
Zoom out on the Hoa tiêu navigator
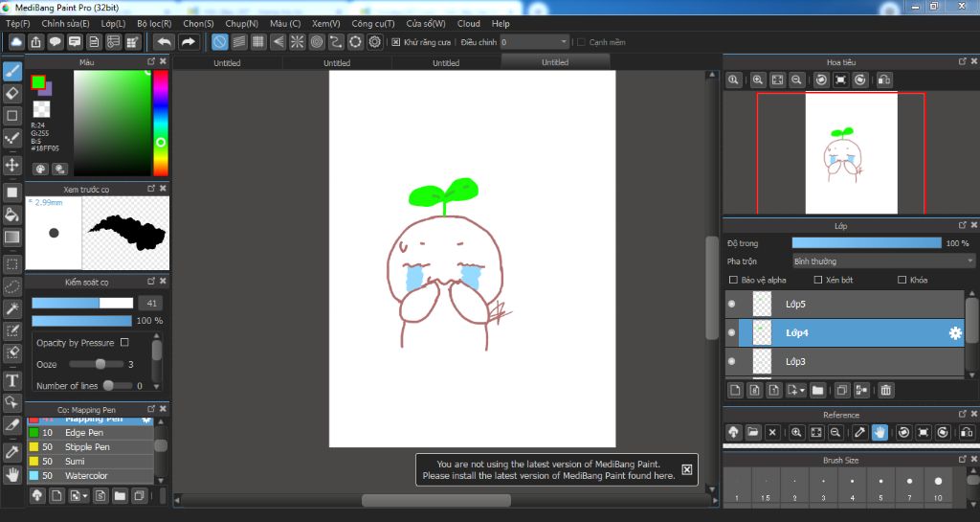tap(796, 80)
